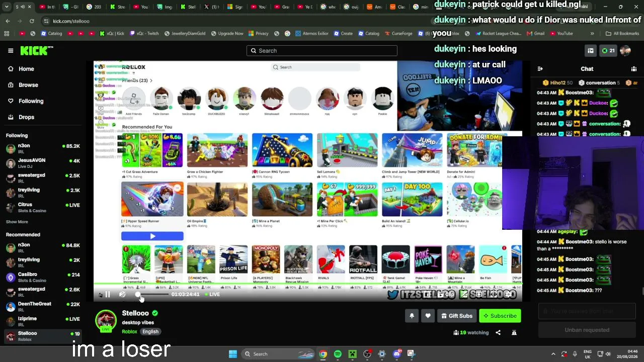Image resolution: width=644 pixels, height=362 pixels.
Task: Subscribe to Stellooo
Action: 500,316
